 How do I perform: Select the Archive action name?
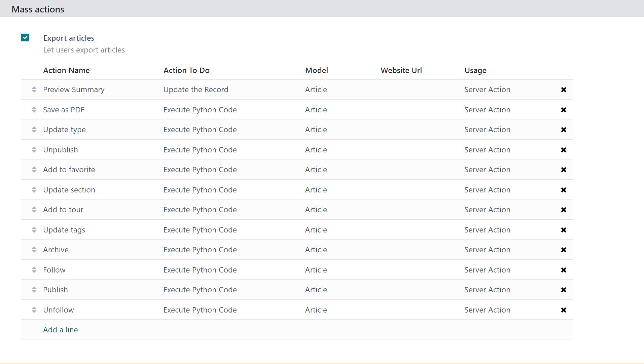pos(56,250)
